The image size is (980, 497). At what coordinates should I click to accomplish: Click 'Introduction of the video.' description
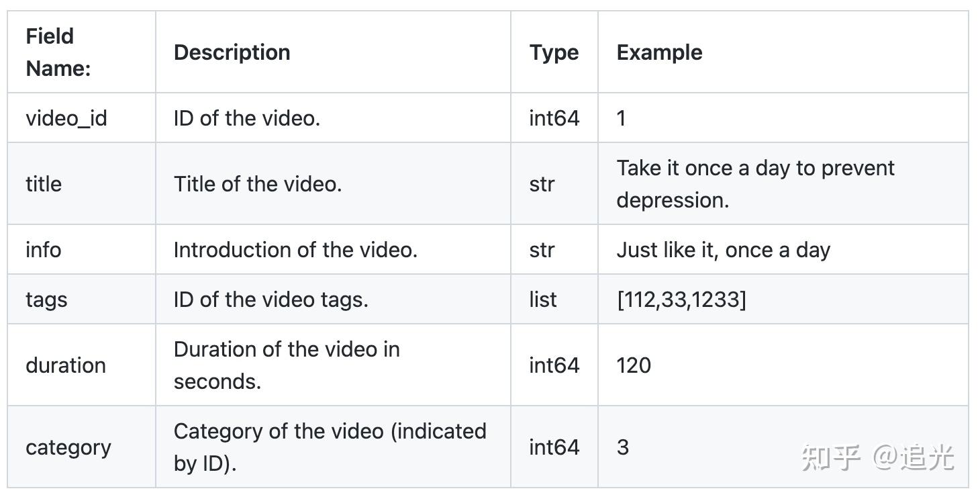[x=295, y=249]
